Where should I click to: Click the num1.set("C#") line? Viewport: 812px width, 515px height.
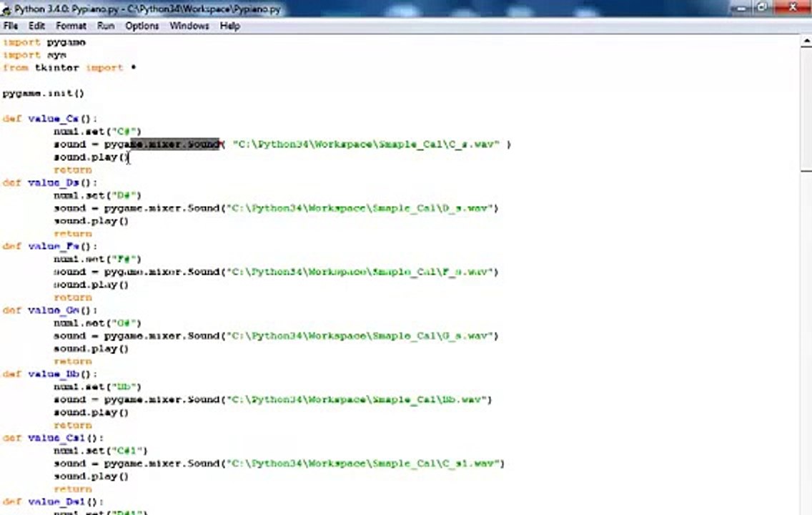point(97,132)
